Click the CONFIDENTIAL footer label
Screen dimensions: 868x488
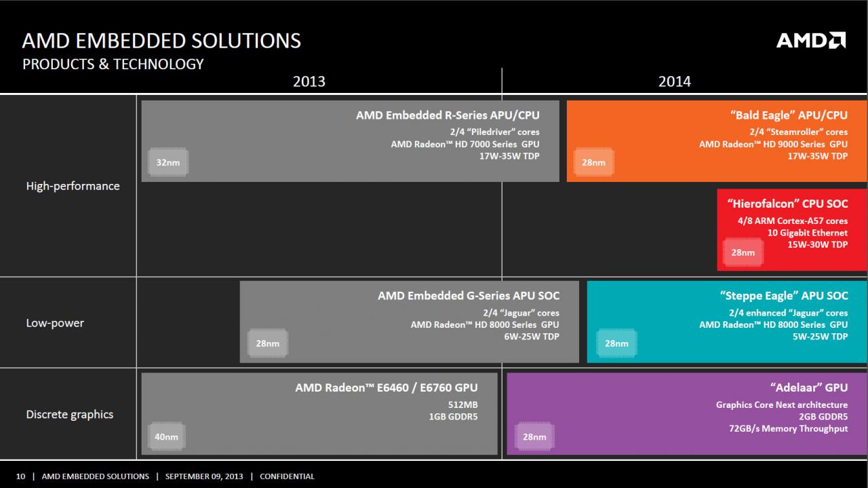[x=287, y=476]
